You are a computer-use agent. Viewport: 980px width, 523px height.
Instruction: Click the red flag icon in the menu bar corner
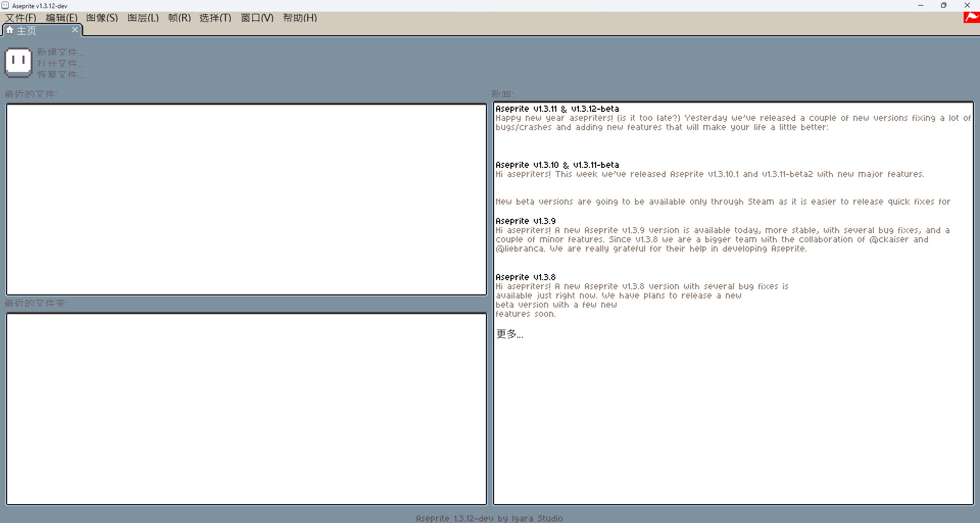point(971,18)
